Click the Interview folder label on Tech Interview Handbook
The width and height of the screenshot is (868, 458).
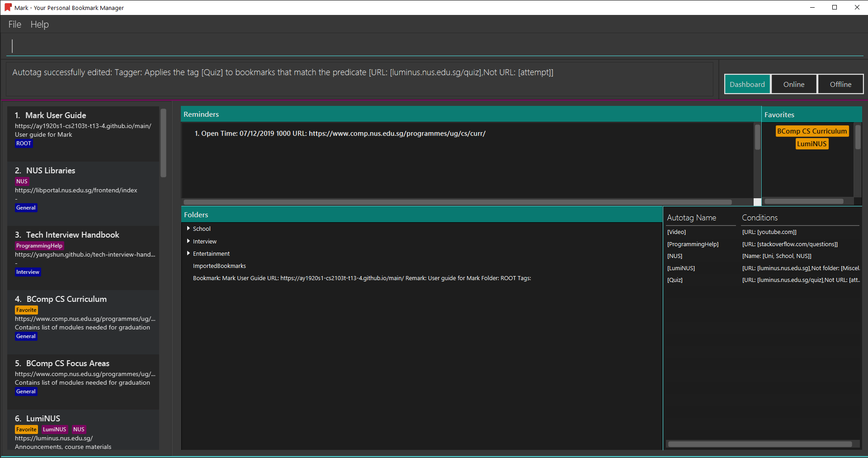pyautogui.click(x=28, y=272)
